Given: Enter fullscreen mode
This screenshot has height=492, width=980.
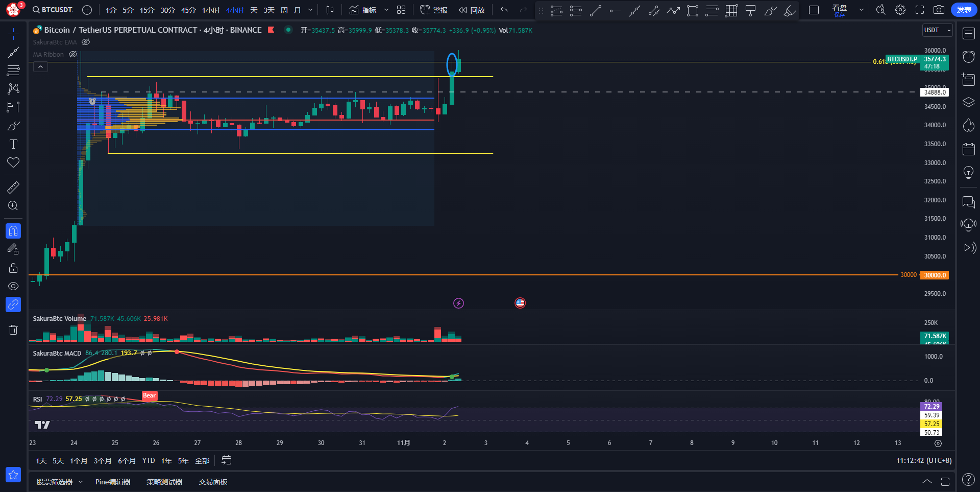Looking at the screenshot, I should (920, 10).
